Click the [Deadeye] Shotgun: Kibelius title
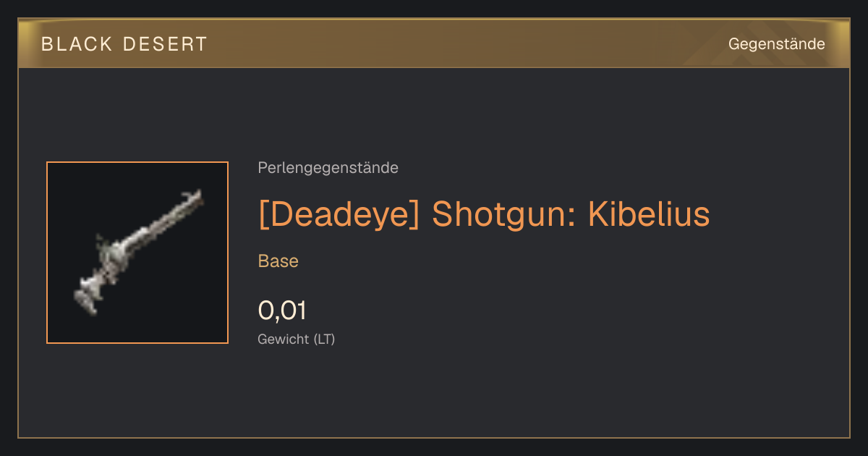This screenshot has width=868, height=456. point(484,214)
